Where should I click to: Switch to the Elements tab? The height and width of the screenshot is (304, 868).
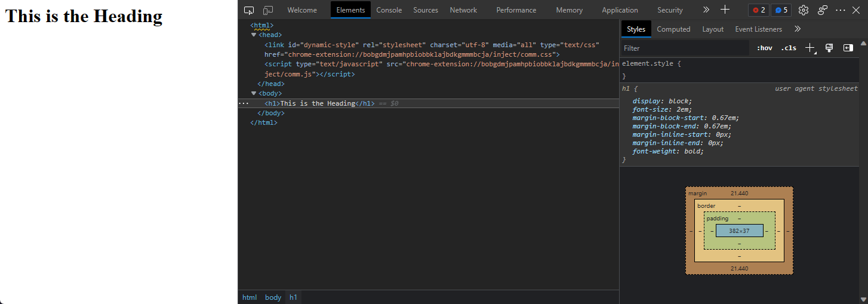tap(350, 10)
